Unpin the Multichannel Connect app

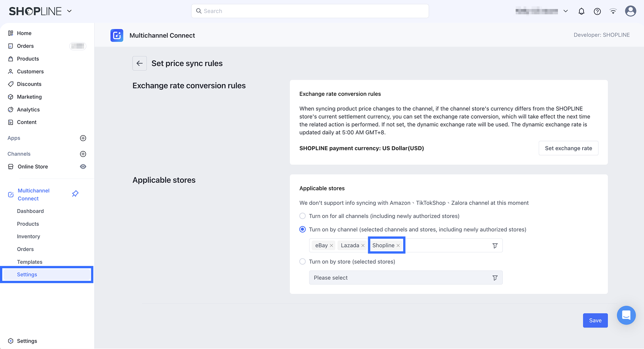pyautogui.click(x=75, y=194)
